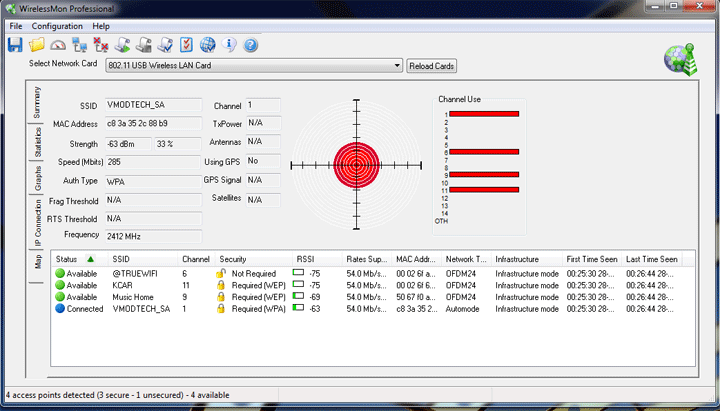The height and width of the screenshot is (411, 720).
Task: Click the Network Type column header
Action: 466,259
